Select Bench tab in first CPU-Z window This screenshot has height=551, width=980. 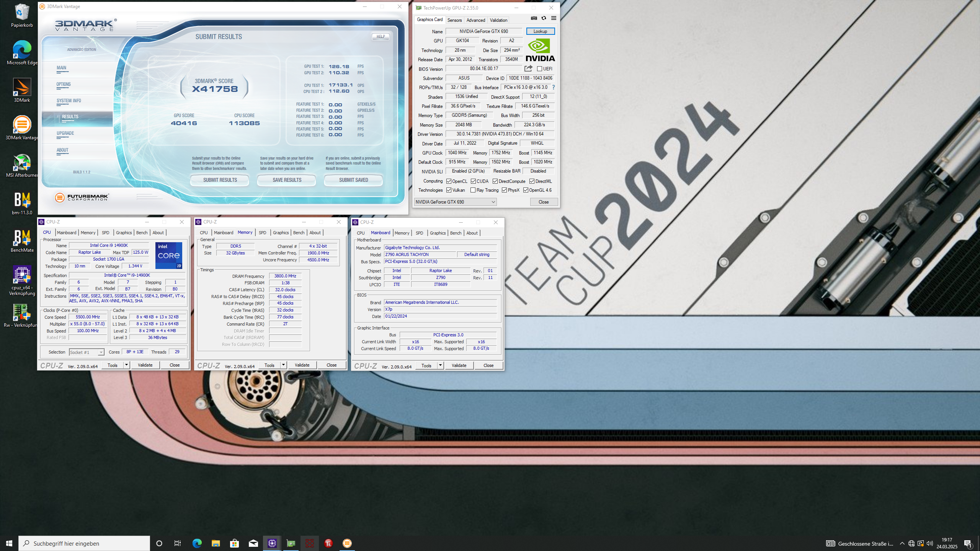[x=142, y=233]
